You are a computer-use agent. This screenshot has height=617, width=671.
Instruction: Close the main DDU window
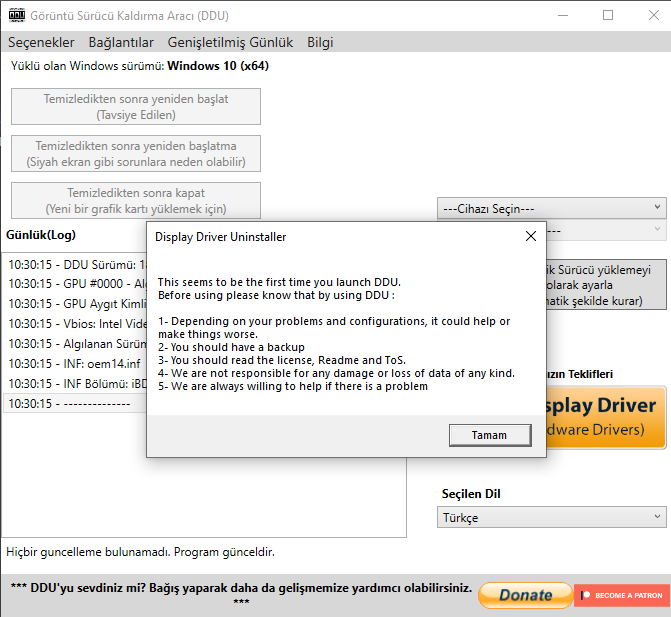coord(653,15)
